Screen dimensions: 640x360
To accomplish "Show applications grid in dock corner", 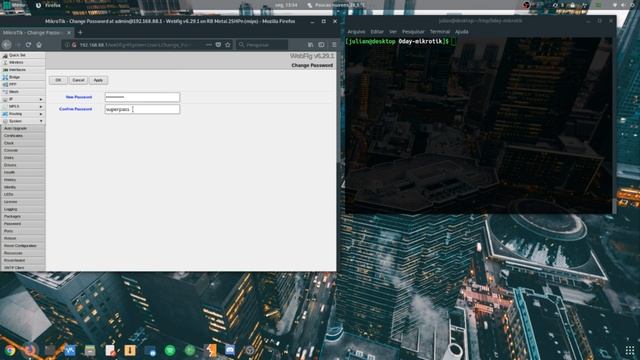I will coord(630,350).
